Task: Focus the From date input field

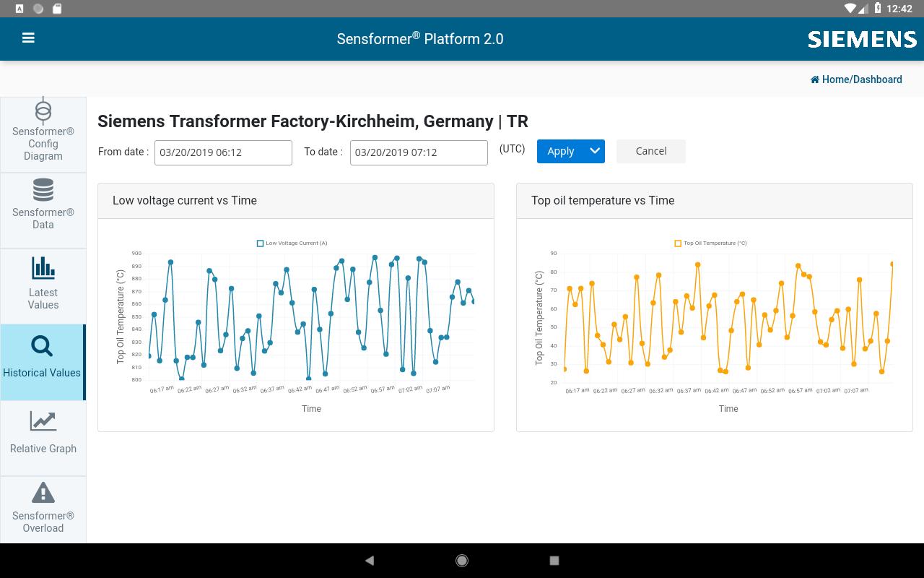Action: click(223, 152)
